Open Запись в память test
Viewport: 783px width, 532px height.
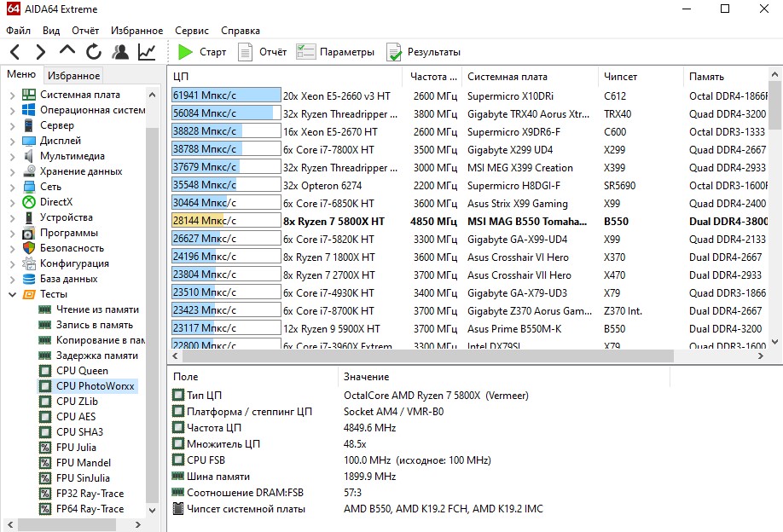[x=95, y=325]
